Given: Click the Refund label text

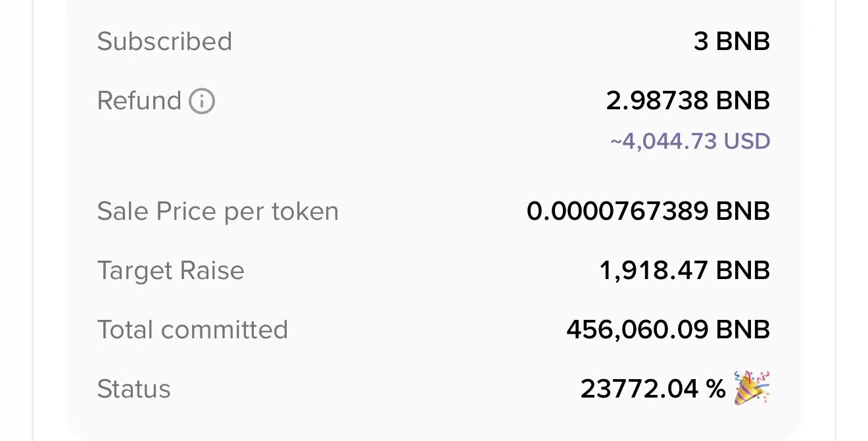Looking at the screenshot, I should pyautogui.click(x=139, y=101).
